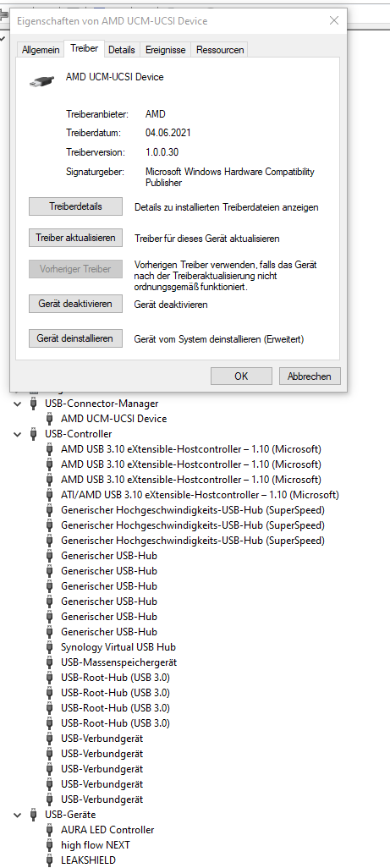This screenshot has width=390, height=868.
Task: Collapse the USB-Controller tree node
Action: [x=19, y=435]
